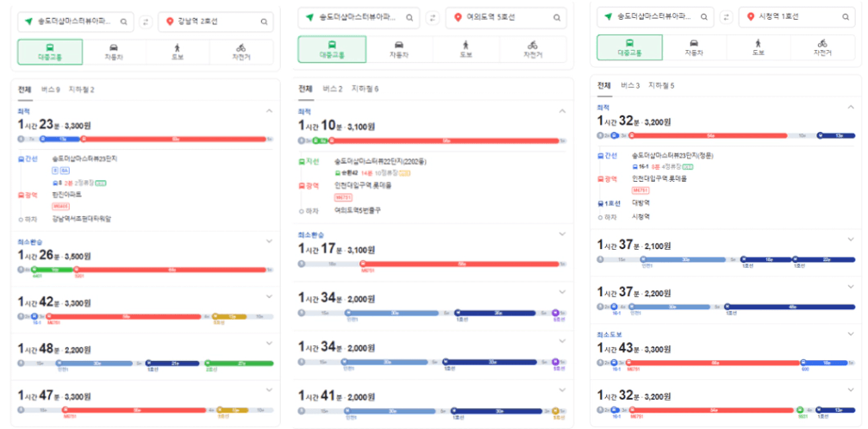Select 자동차 mode in the 시청역 panel
Viewport: 868px width, 429px height.
[694, 47]
